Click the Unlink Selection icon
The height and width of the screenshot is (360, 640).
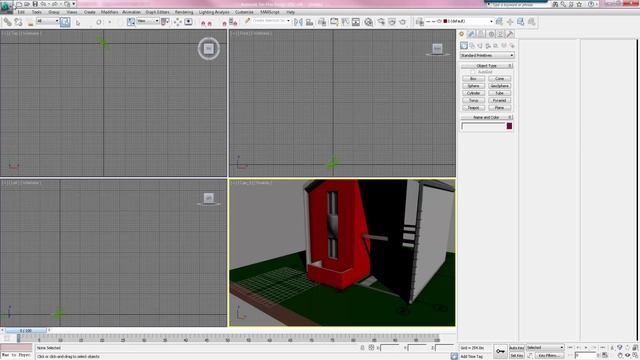pyautogui.click(x=18, y=22)
